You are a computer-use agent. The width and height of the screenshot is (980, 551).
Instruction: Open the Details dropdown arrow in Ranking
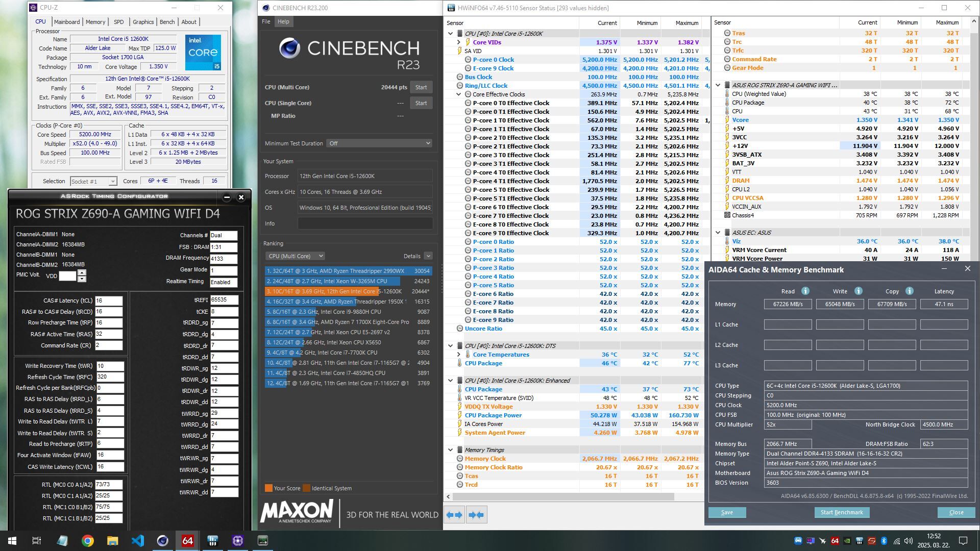pos(428,256)
